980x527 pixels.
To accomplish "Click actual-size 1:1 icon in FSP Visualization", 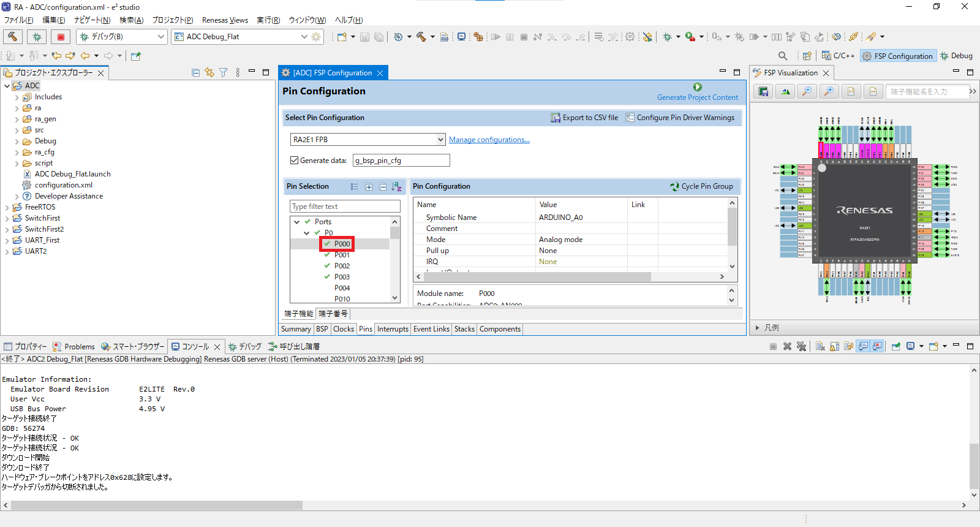I will tap(851, 91).
